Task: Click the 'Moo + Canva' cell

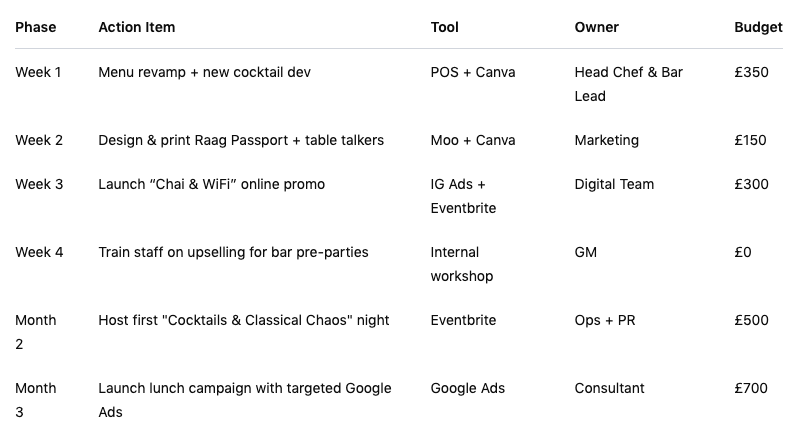Action: [473, 140]
